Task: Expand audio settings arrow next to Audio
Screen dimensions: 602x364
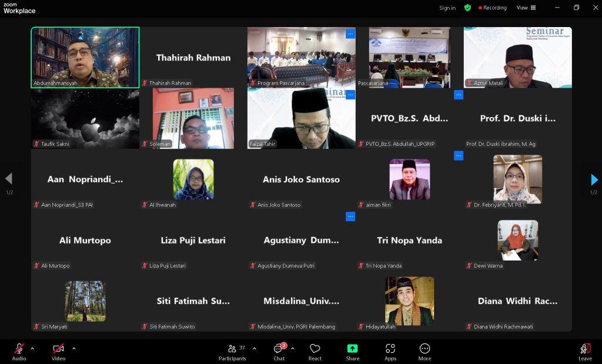Action: [32, 349]
